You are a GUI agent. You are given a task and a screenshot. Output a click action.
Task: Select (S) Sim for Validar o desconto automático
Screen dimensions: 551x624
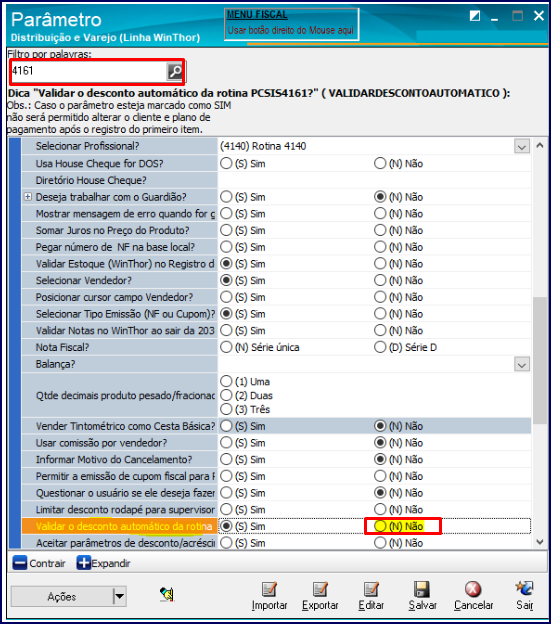[226, 526]
